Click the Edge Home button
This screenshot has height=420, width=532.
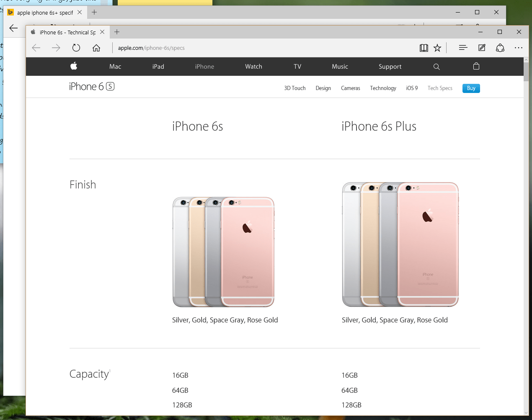tap(96, 48)
